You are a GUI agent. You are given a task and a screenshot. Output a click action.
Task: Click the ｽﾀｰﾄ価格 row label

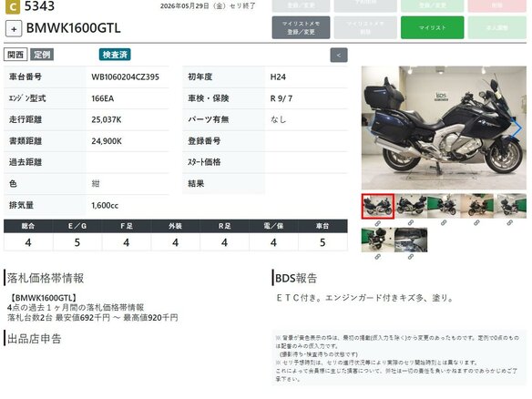pyautogui.click(x=204, y=162)
